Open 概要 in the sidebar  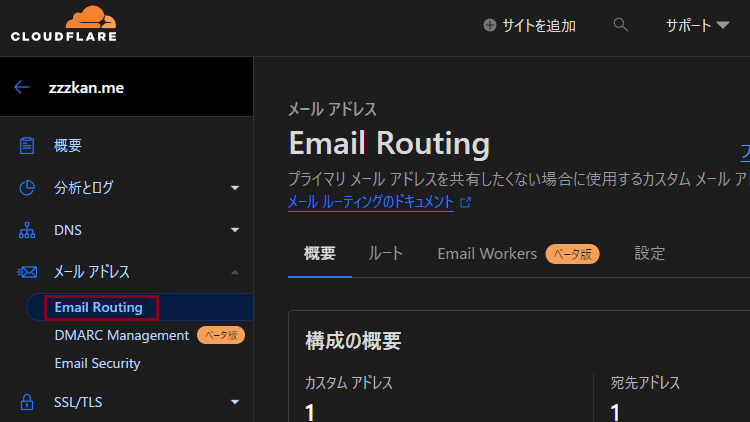point(67,145)
